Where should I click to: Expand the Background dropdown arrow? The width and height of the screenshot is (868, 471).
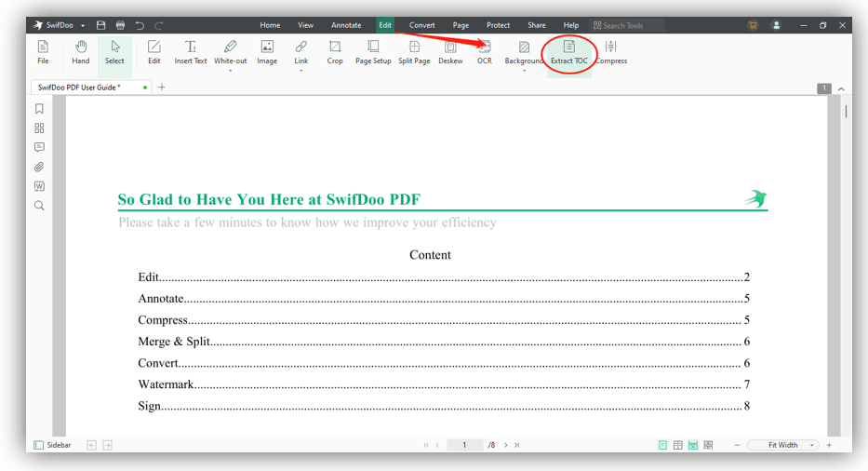click(x=524, y=71)
